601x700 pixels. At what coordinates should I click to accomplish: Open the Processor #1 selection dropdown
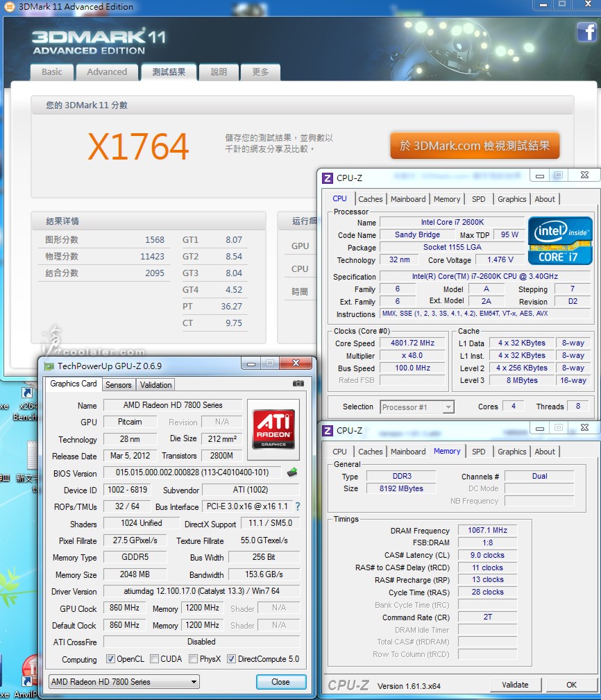click(x=417, y=407)
